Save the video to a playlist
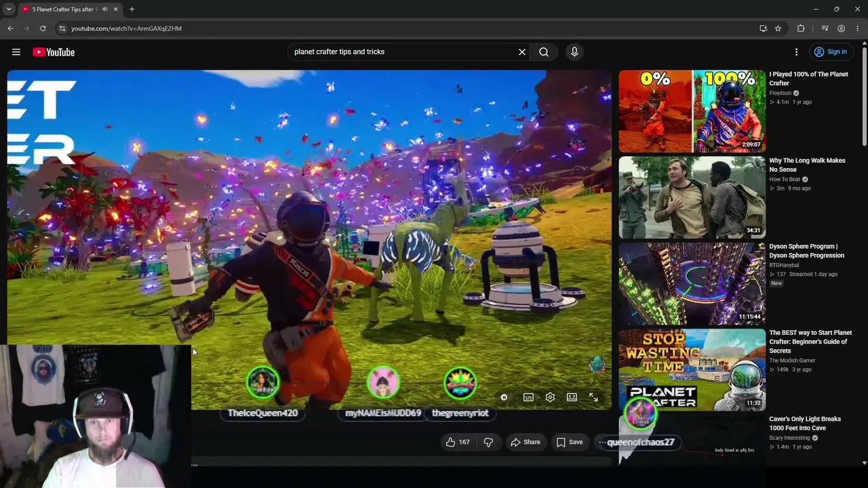 coord(570,442)
